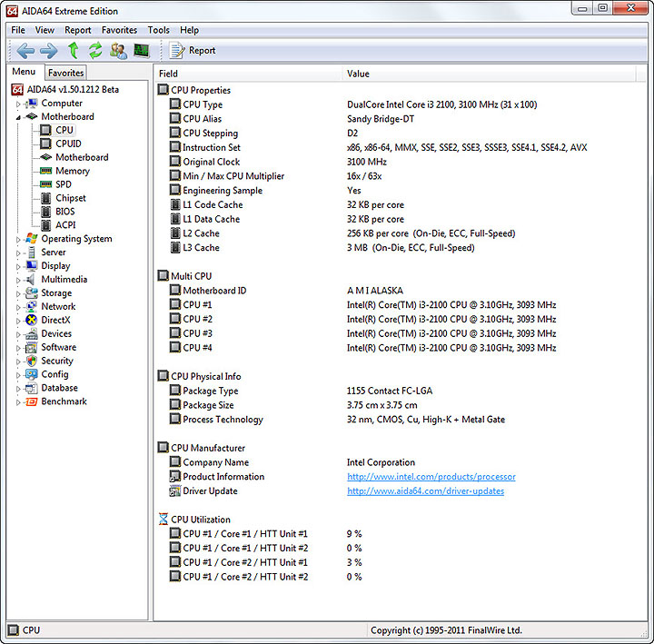Open the View menu
This screenshot has width=654, height=644.
(x=45, y=30)
